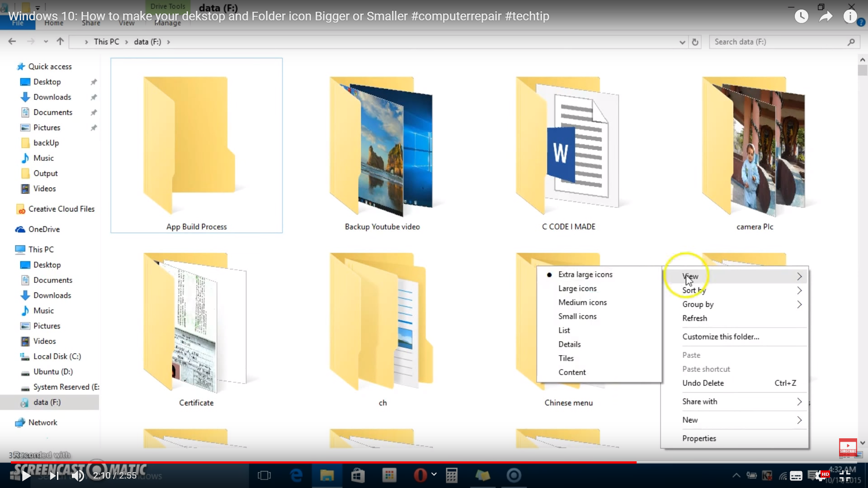Open System Reserved drive in sidebar
868x488 pixels.
click(x=66, y=387)
